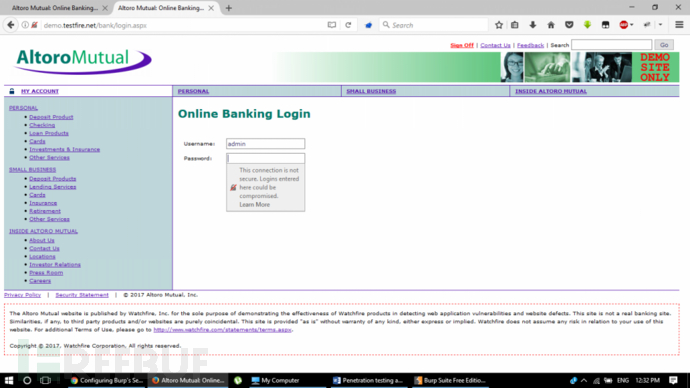Open the Firefox hamburger menu

(x=679, y=25)
